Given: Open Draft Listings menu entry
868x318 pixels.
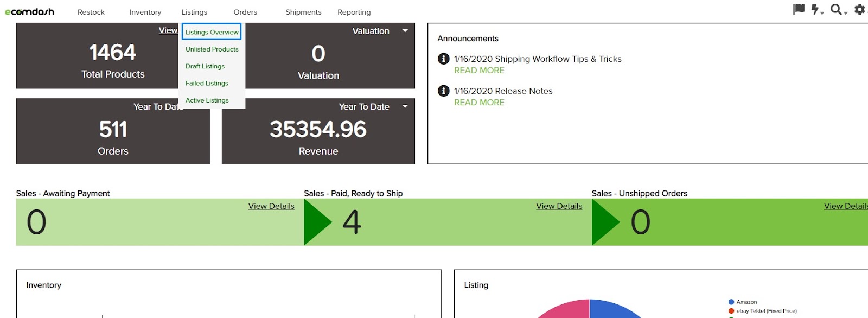Looking at the screenshot, I should tap(205, 66).
